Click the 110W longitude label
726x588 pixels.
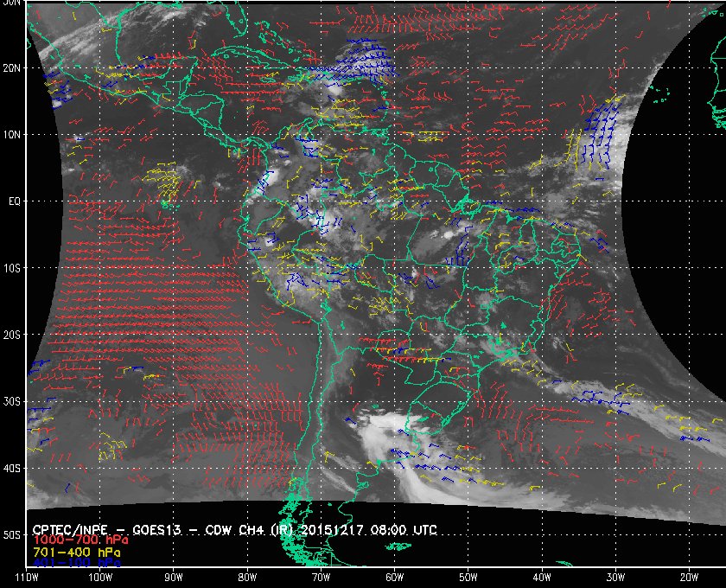coord(27,578)
